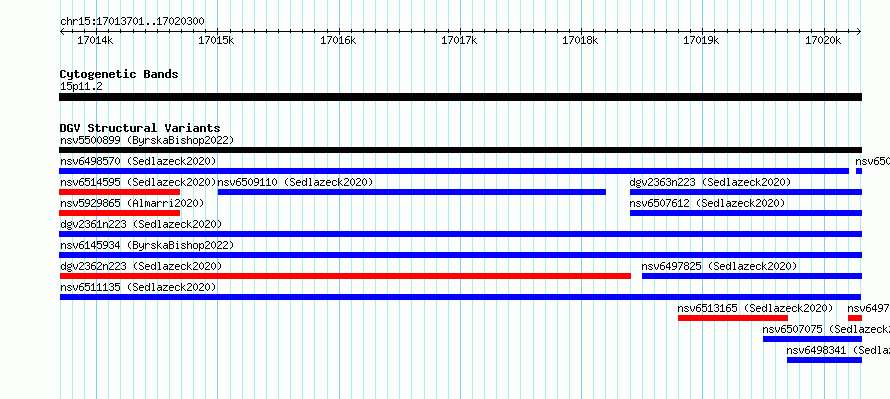
Task: Open dgv2363n223 (Sedlazeck2020) variant label
Action: point(710,182)
